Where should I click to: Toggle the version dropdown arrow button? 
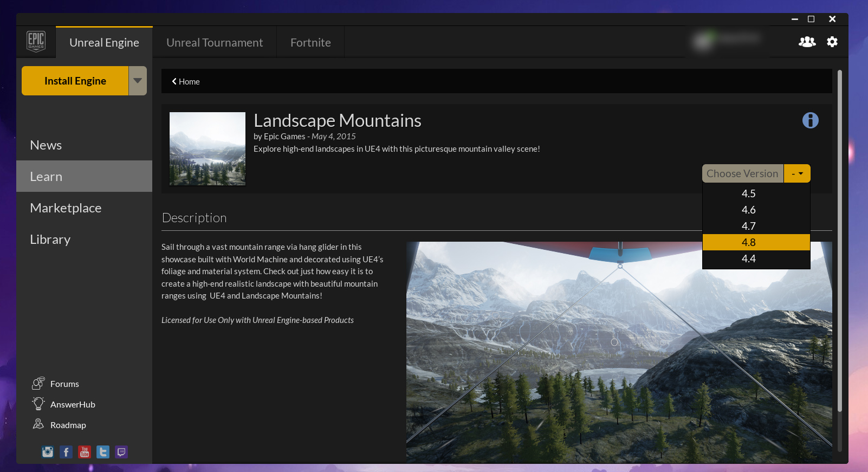(797, 173)
